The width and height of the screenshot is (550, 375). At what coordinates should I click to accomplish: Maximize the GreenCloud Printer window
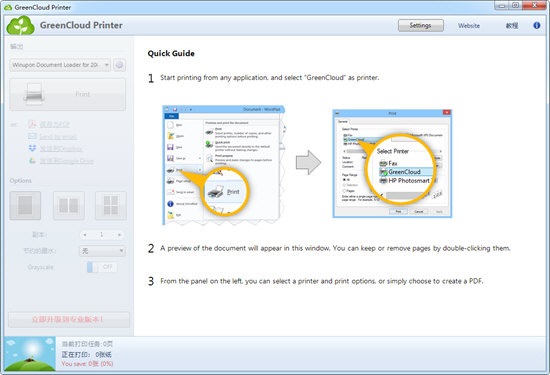515,5
